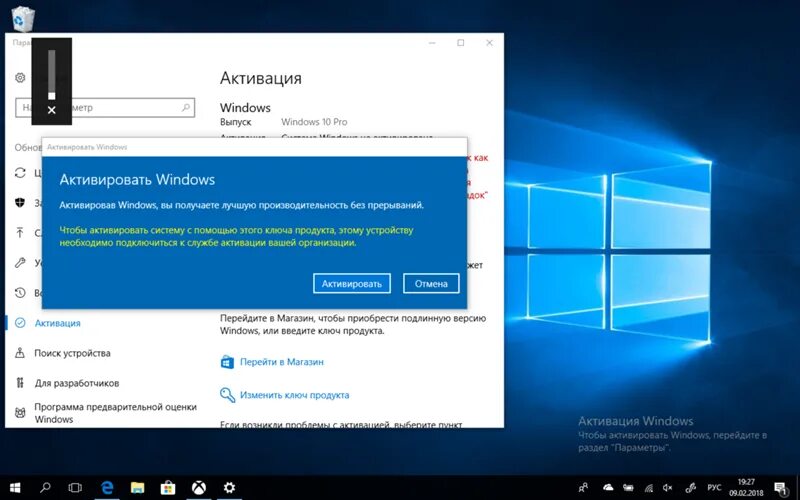Click the Активировать button in dialog
The width and height of the screenshot is (800, 500).
click(352, 284)
